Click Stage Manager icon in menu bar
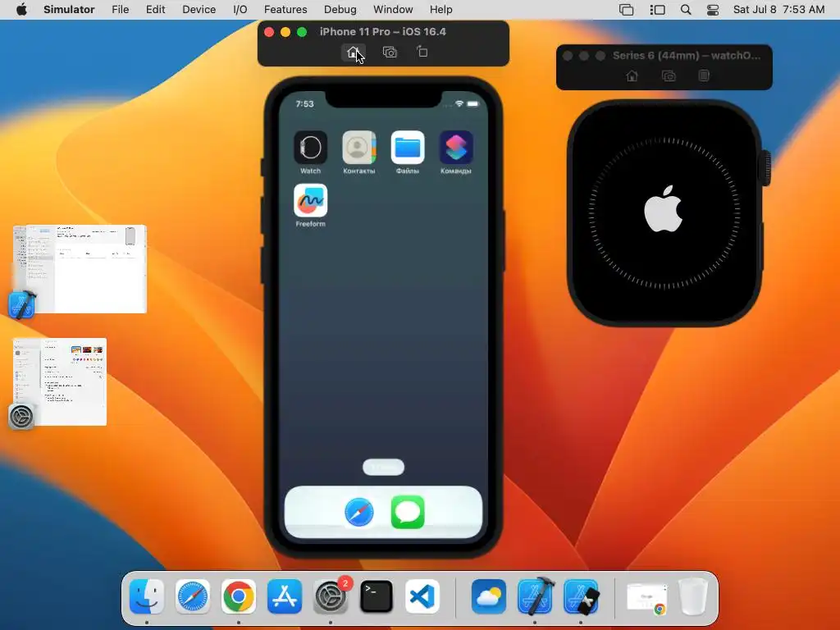The width and height of the screenshot is (840, 630). tap(657, 10)
